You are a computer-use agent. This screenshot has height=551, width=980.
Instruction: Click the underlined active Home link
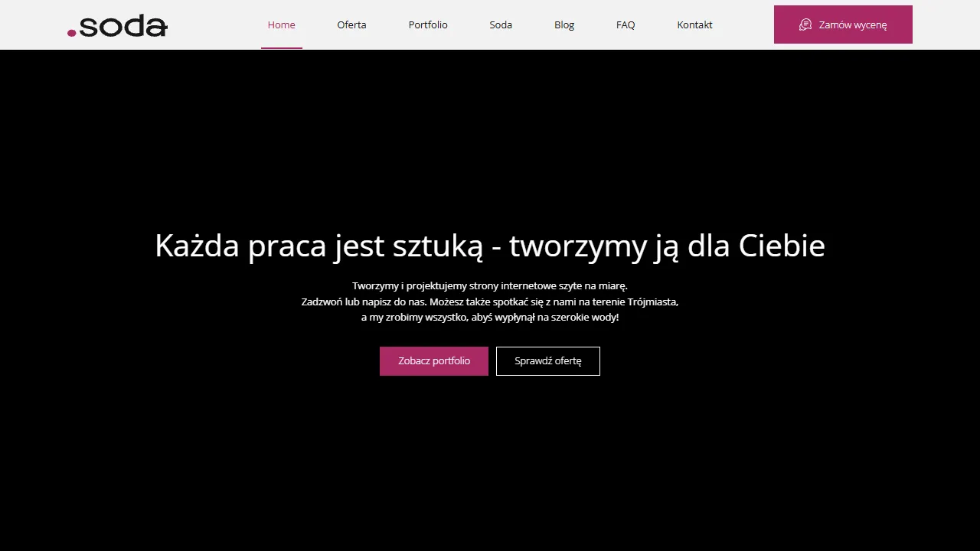[x=281, y=24]
